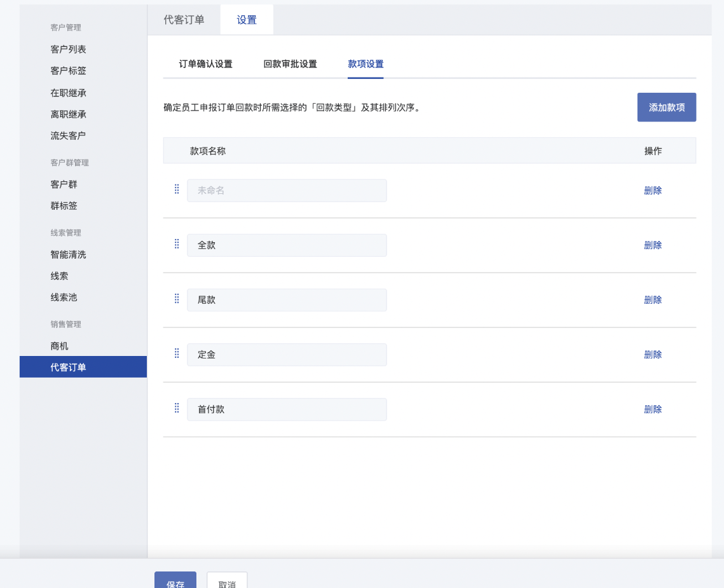The height and width of the screenshot is (588, 724).
Task: Click the 销售管理 section heading
Action: click(x=65, y=324)
